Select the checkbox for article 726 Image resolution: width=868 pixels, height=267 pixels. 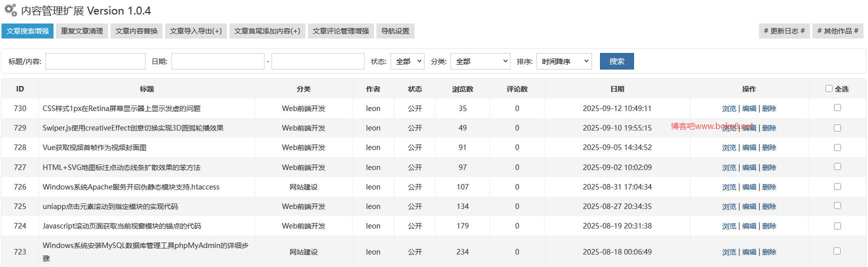(x=837, y=186)
